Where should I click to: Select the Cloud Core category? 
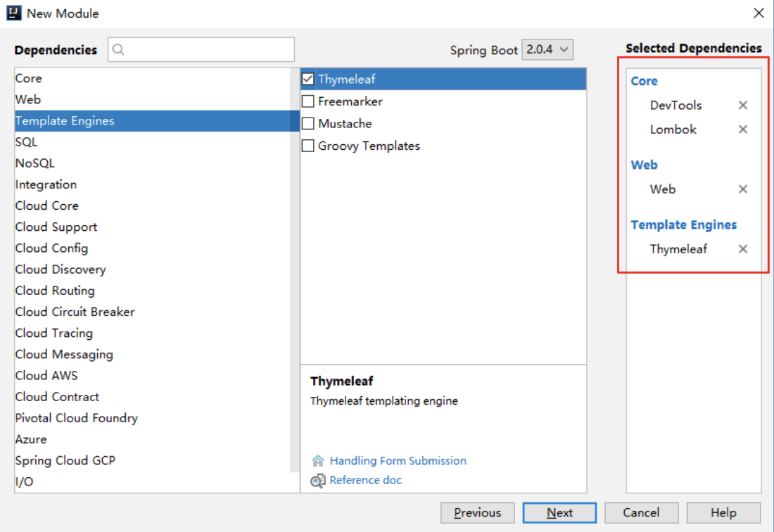click(x=153, y=205)
